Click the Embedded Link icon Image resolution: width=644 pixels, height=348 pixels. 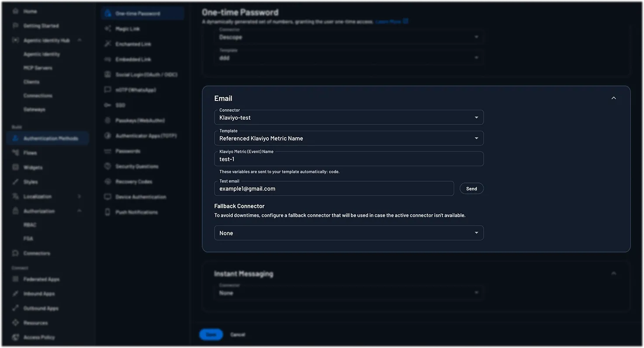coord(107,59)
